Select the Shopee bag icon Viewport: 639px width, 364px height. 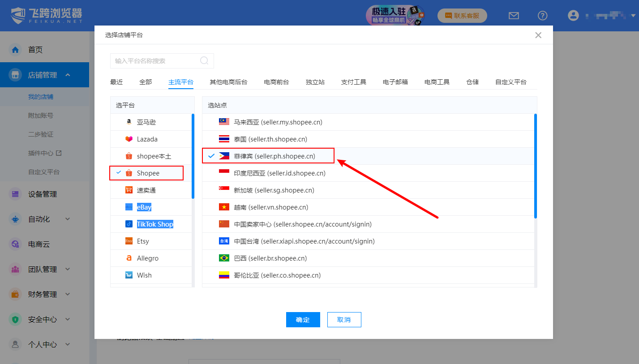click(x=129, y=173)
